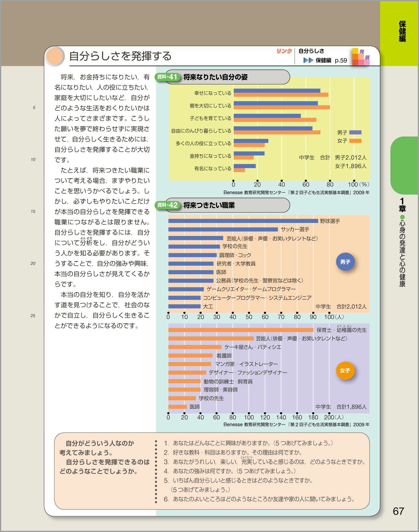Click the blue 野球選手 bar
The width and height of the screenshot is (419, 532).
pyautogui.click(x=243, y=221)
